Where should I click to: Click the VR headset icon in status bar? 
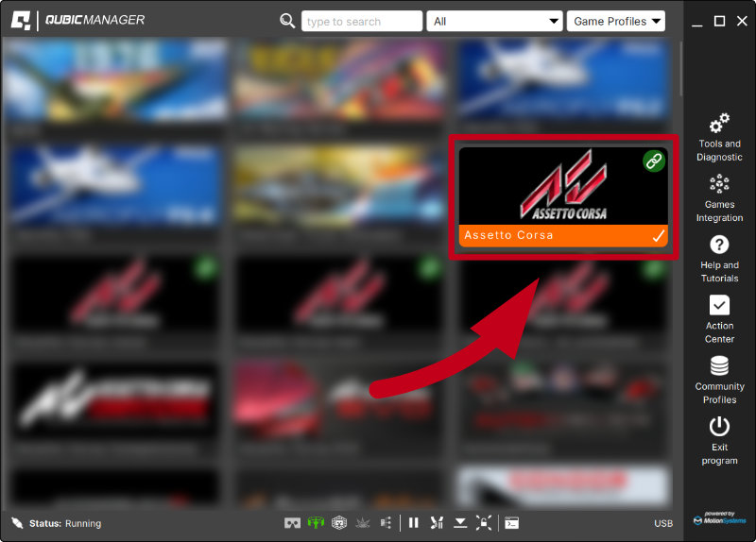pyautogui.click(x=292, y=523)
